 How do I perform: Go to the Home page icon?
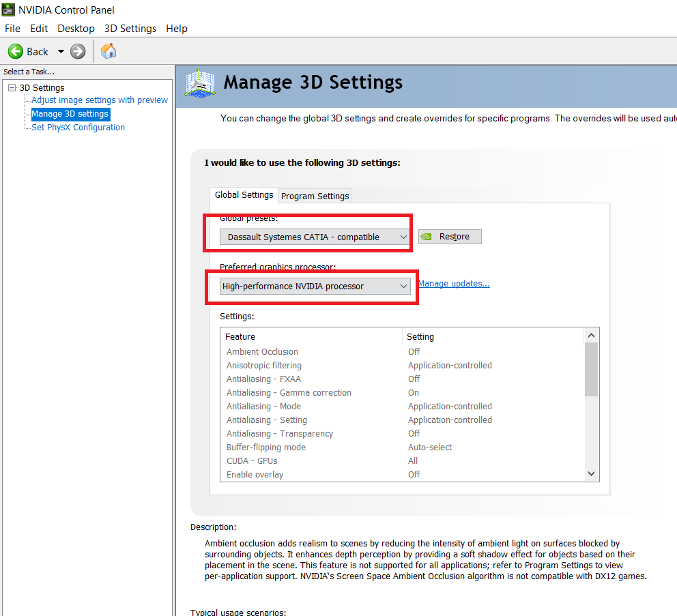[x=109, y=51]
